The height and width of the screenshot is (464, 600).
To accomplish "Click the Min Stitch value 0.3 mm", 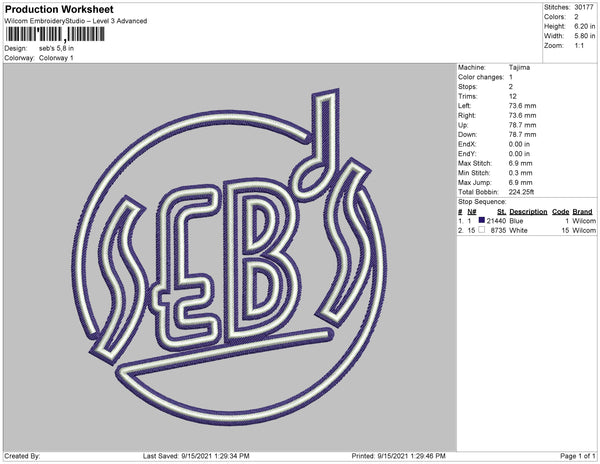I will (520, 173).
